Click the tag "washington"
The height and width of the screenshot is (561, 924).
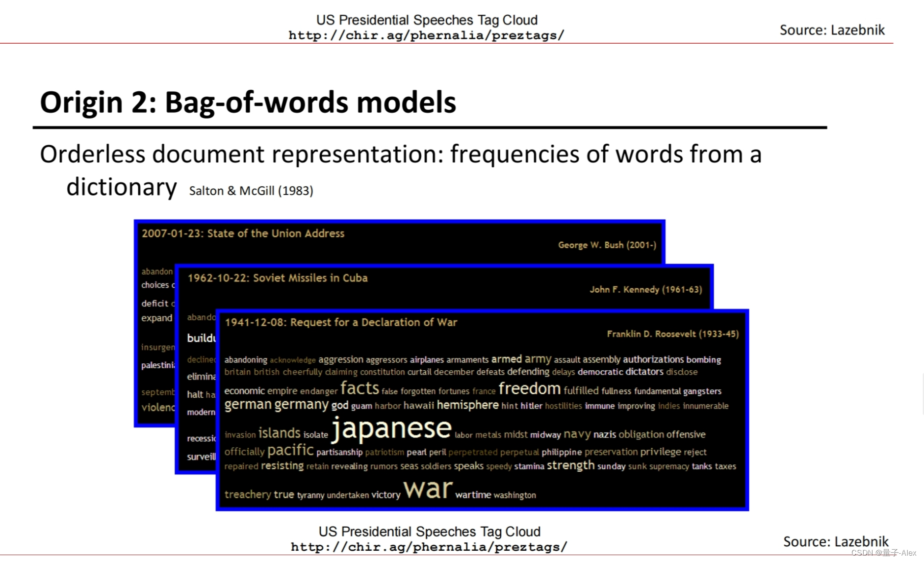pos(514,495)
